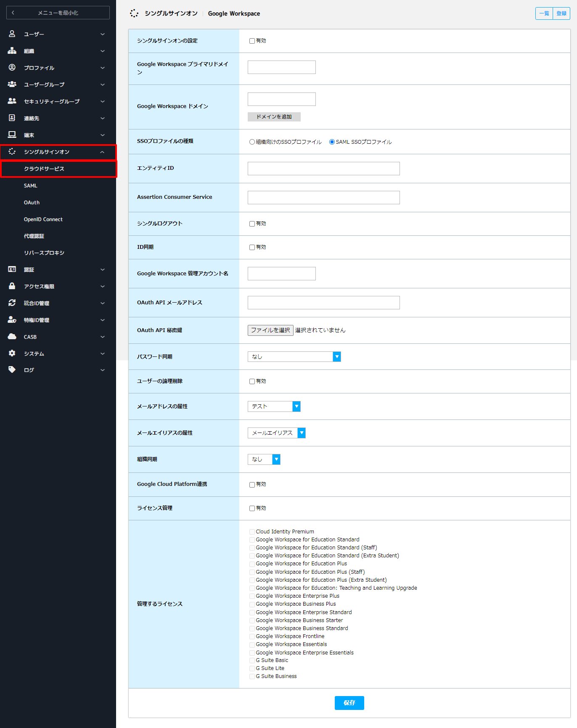Click the log (ログ) tag icon
This screenshot has width=577, height=728.
(12, 369)
